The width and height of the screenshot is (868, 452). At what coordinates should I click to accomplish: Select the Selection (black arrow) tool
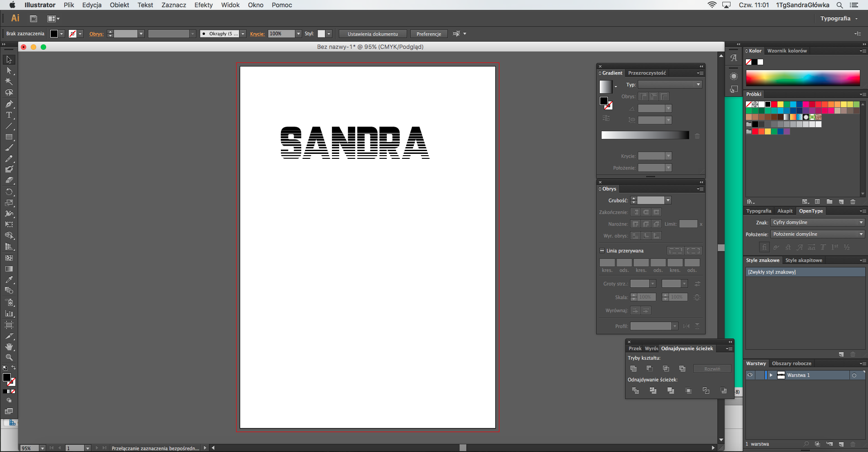(x=9, y=60)
